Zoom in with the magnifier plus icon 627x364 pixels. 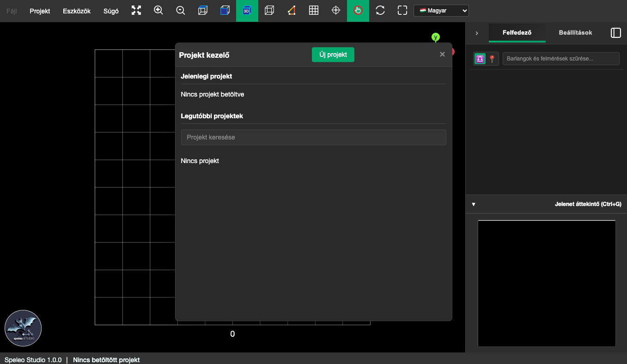coord(158,11)
